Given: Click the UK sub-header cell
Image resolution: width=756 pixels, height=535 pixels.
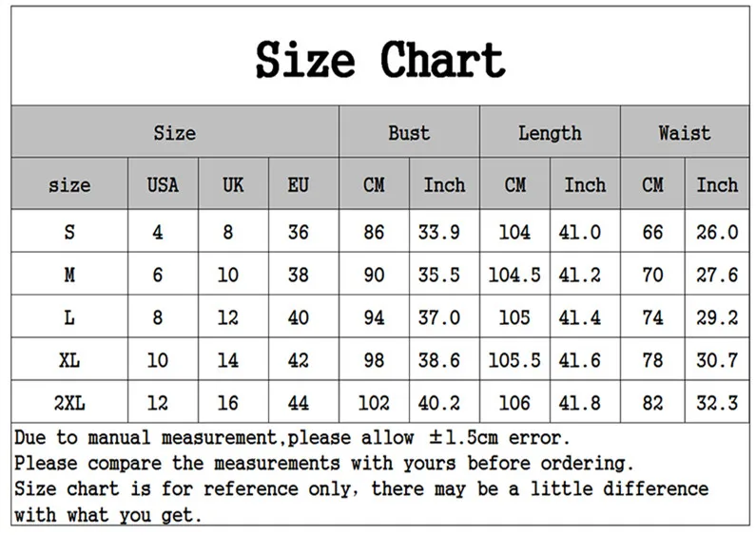Looking at the screenshot, I should (x=233, y=184).
